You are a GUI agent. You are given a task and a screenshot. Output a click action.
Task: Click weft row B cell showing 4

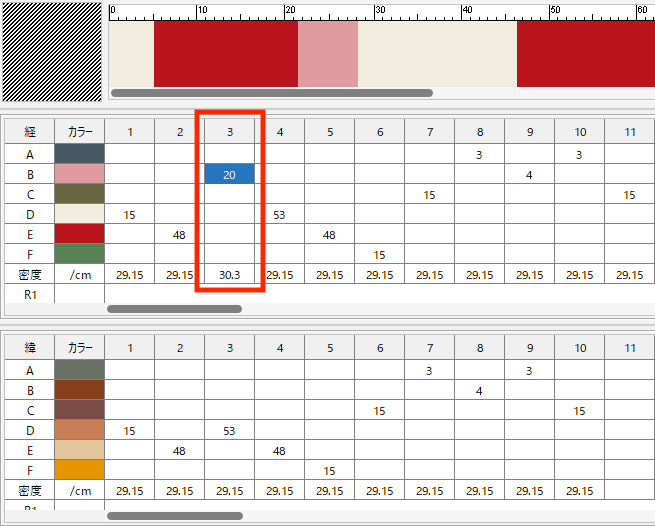click(480, 390)
